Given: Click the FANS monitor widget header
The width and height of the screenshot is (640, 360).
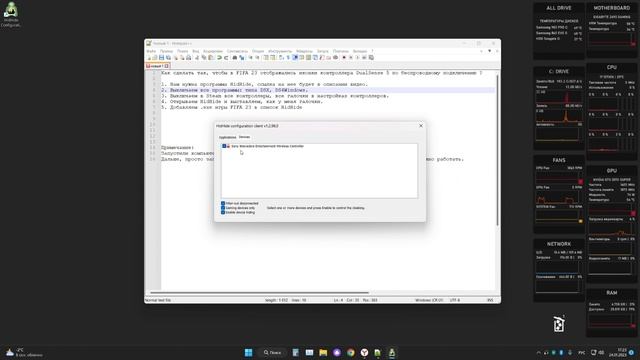Looking at the screenshot, I should 559,160.
